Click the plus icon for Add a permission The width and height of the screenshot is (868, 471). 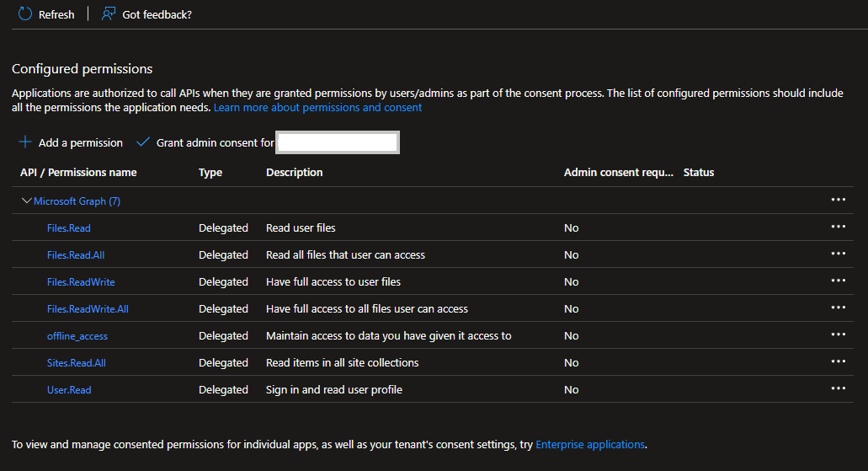point(25,142)
